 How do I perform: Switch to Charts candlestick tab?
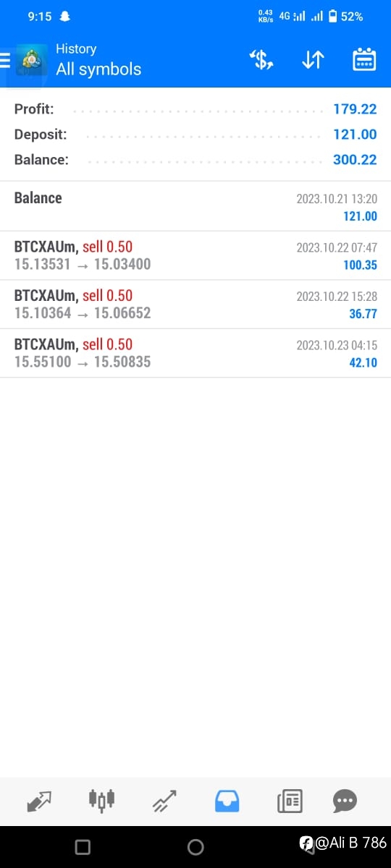coord(102,799)
